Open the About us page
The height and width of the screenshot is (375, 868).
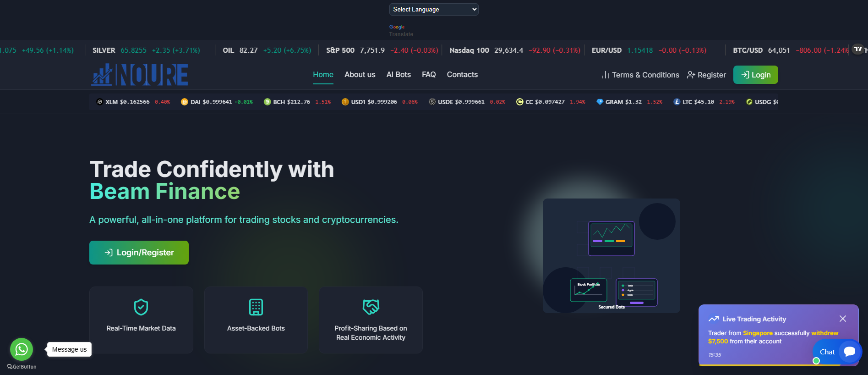[360, 75]
